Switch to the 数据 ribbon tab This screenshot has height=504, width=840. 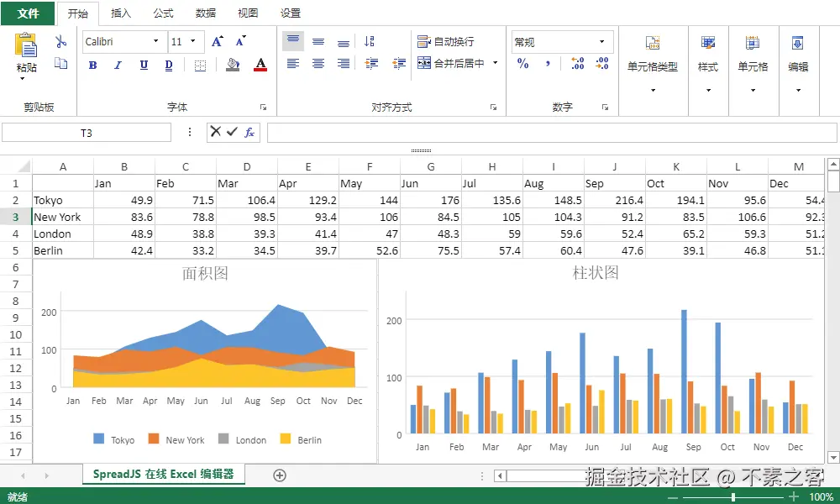tap(205, 13)
